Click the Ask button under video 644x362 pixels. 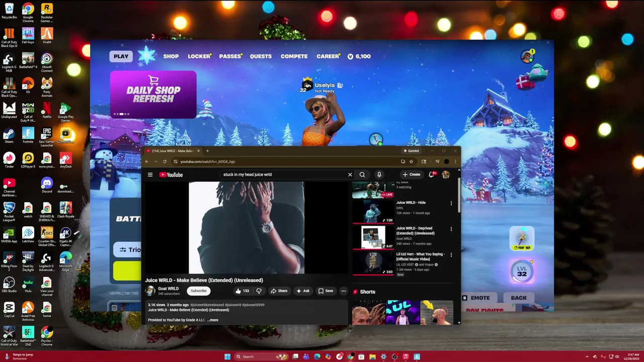pyautogui.click(x=303, y=291)
